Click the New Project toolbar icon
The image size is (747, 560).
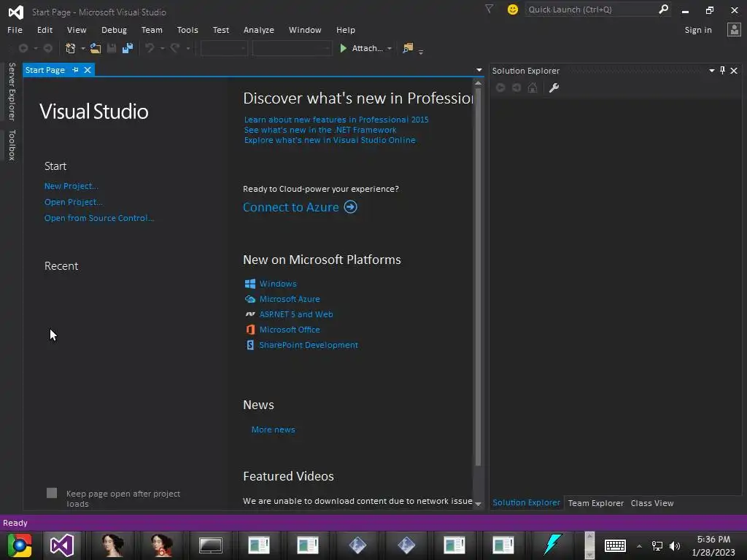click(71, 48)
